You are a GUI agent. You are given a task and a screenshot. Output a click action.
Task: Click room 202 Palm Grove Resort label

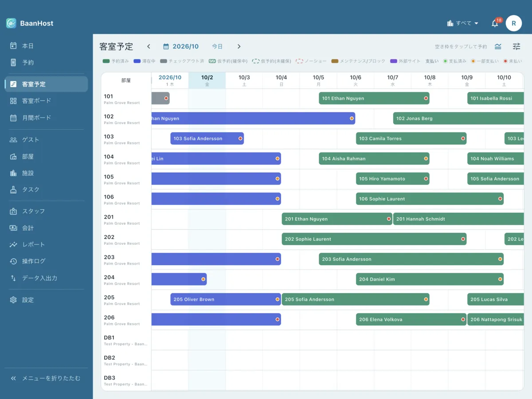pos(126,239)
